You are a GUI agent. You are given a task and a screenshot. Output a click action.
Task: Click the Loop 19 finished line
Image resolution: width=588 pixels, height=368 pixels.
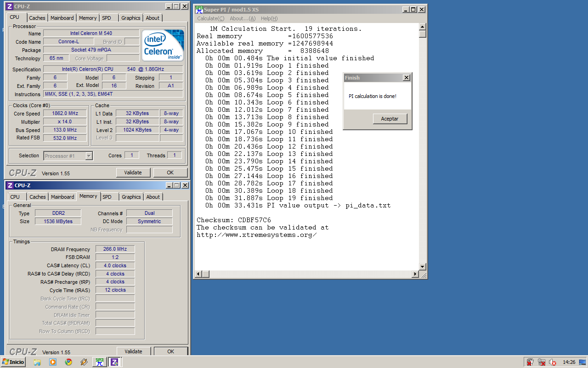point(269,198)
